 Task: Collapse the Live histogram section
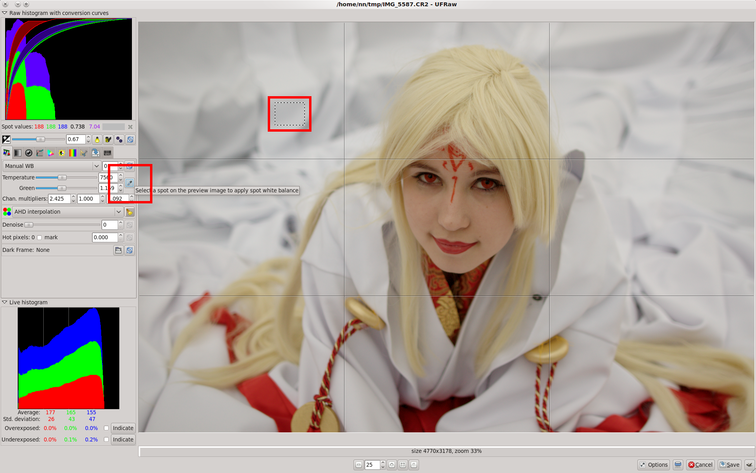(x=4, y=302)
